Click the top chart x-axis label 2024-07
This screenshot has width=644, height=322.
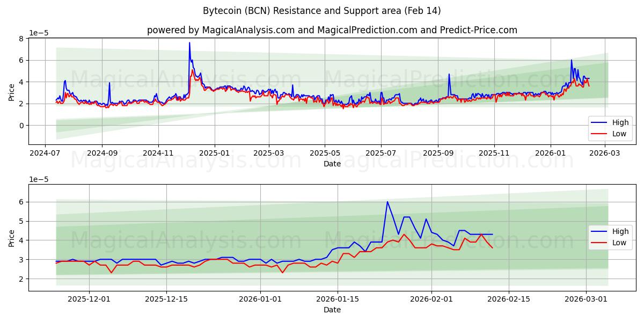click(45, 153)
